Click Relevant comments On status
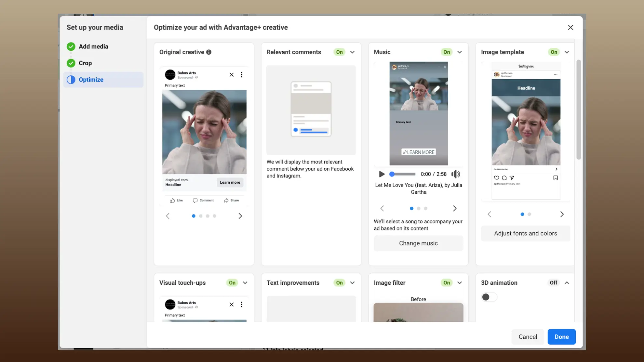 coord(339,52)
